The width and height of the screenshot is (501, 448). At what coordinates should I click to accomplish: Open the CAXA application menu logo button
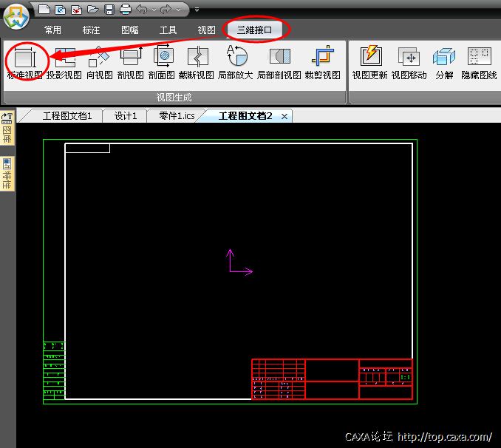point(16,17)
